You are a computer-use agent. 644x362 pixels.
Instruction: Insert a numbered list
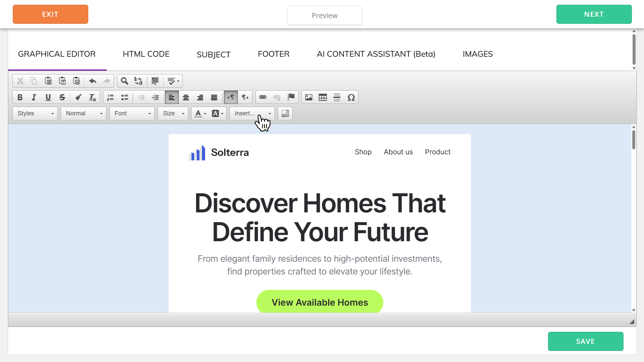click(110, 97)
